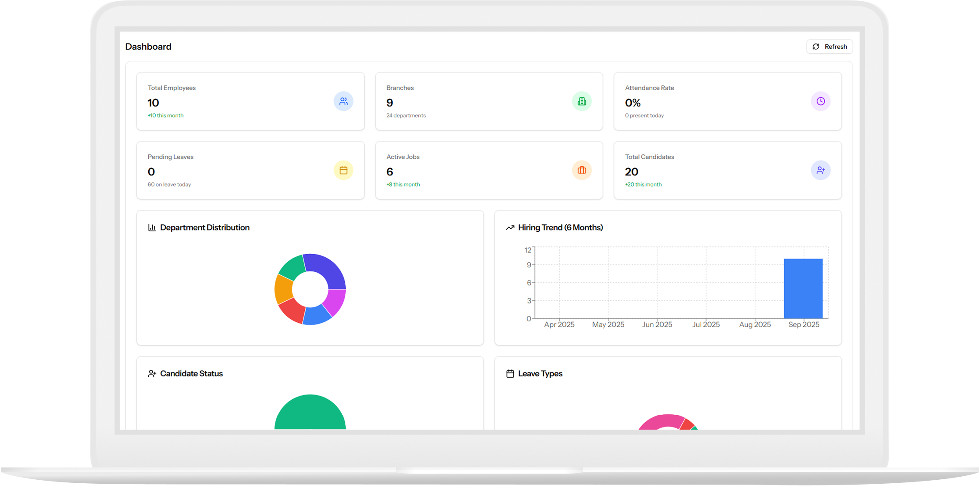Image resolution: width=980 pixels, height=489 pixels.
Task: Click the yellow Pending Leaves calendar icon
Action: coord(343,170)
